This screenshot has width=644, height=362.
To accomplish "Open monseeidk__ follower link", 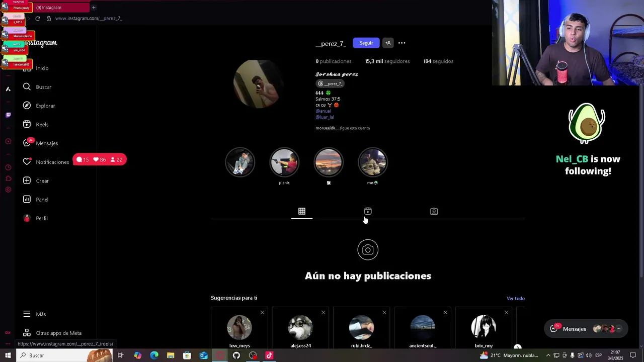I will 327,128.
